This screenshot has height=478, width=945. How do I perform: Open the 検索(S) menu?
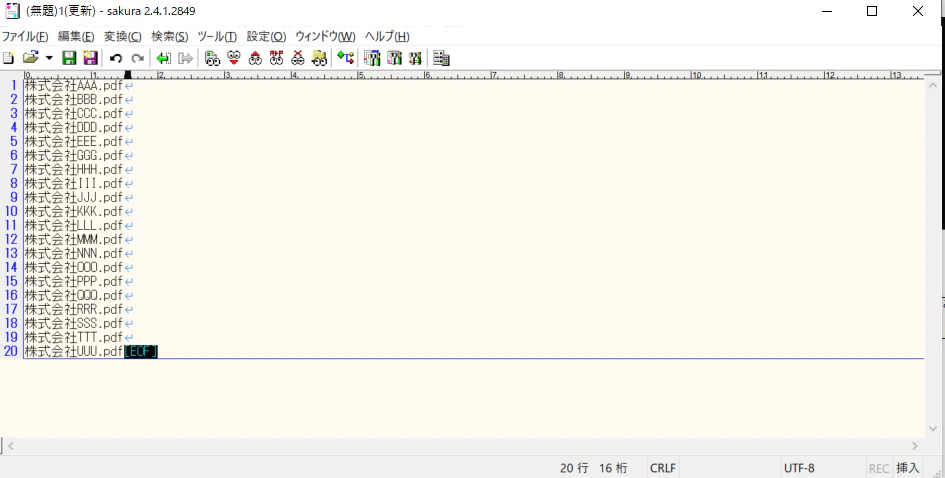[169, 37]
